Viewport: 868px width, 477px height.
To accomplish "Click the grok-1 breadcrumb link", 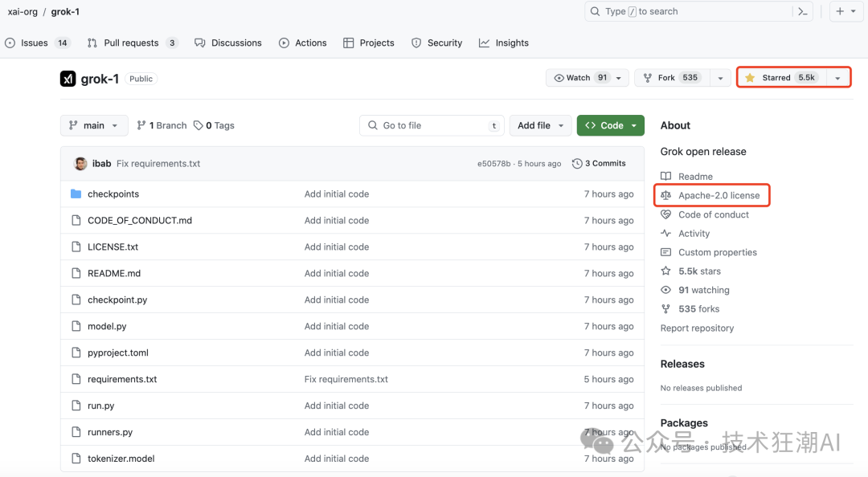I will 65,11.
